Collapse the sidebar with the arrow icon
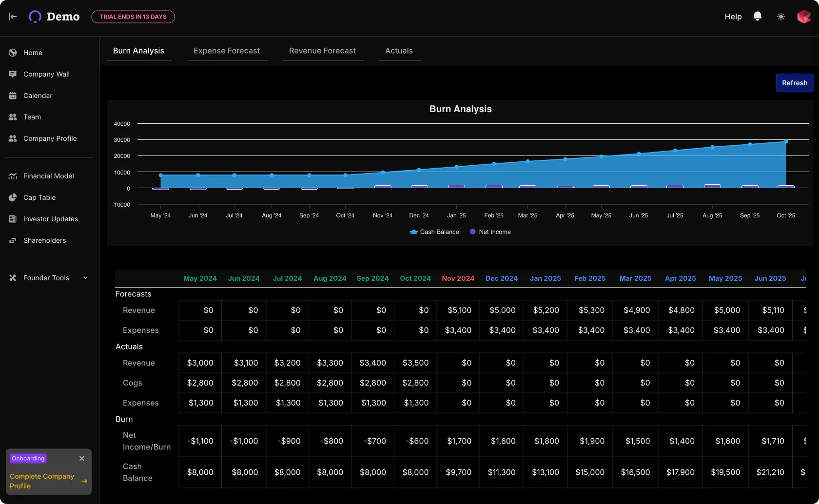Image resolution: width=819 pixels, height=504 pixels. coord(13,17)
